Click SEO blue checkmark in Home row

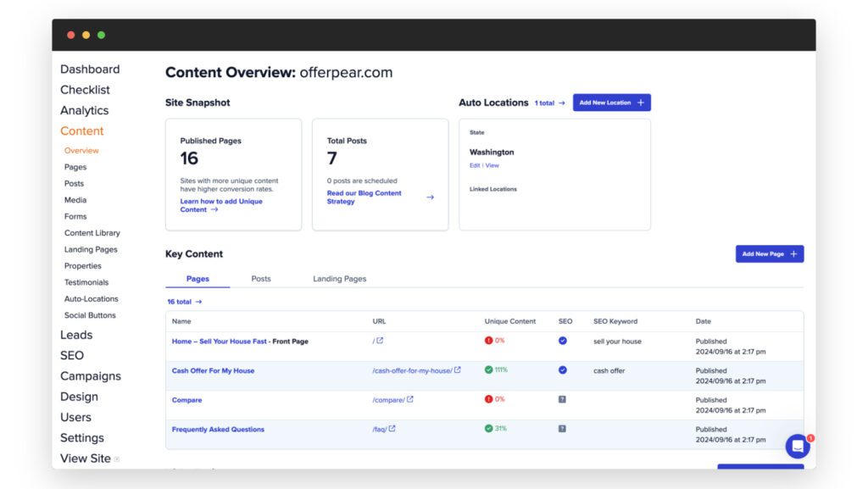pos(563,341)
